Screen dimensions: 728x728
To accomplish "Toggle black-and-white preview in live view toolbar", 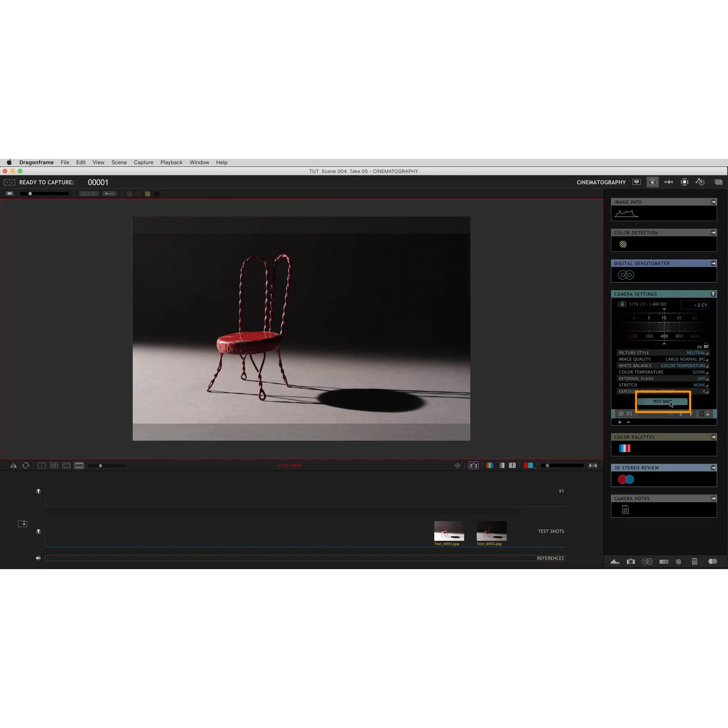I will tap(502, 465).
